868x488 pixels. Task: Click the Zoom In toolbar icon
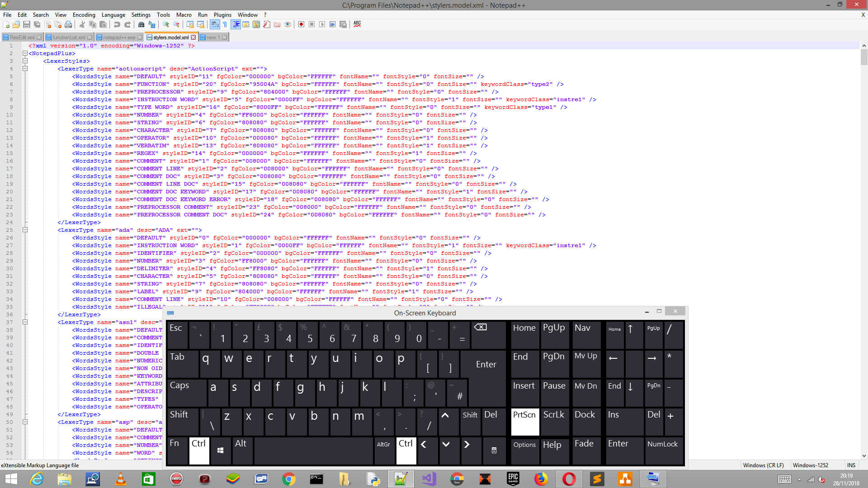[x=166, y=24]
